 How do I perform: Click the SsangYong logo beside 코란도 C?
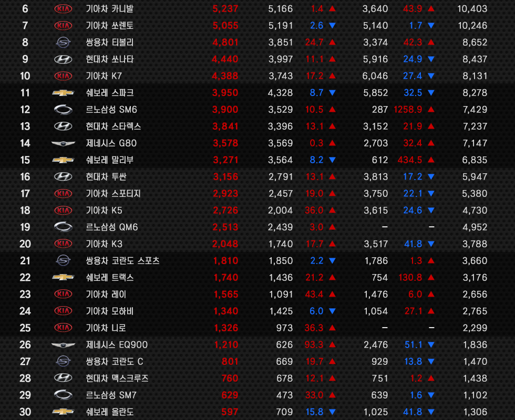63,362
